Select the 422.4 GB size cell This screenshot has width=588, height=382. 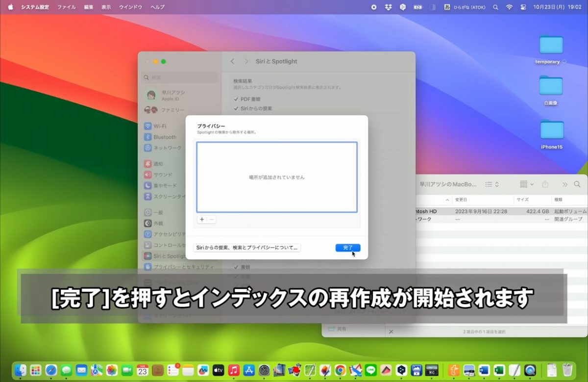(x=537, y=211)
